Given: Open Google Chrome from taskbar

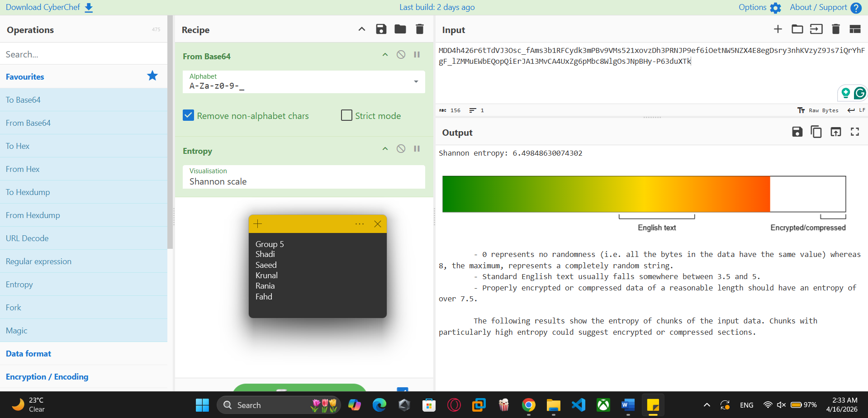Looking at the screenshot, I should tap(528, 405).
